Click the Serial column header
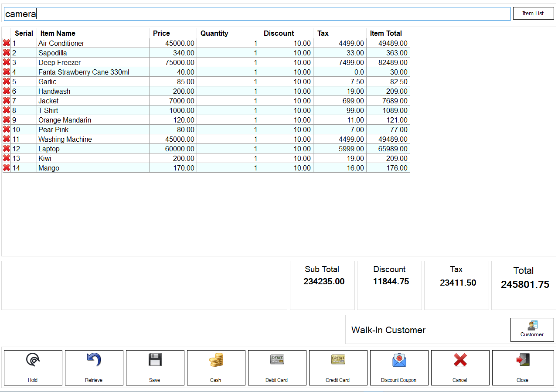This screenshot has width=558, height=392. tap(24, 33)
